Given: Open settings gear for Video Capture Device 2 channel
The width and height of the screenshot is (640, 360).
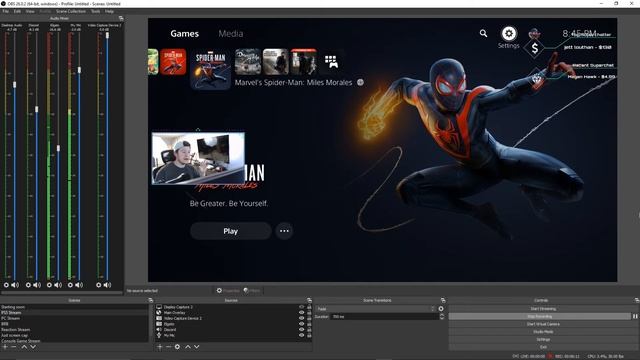Looking at the screenshot, I should point(98,285).
